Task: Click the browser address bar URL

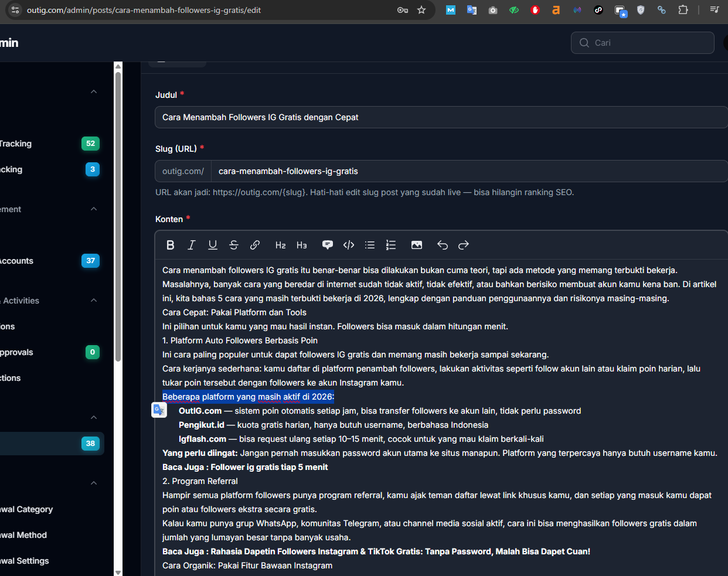Action: (144, 10)
